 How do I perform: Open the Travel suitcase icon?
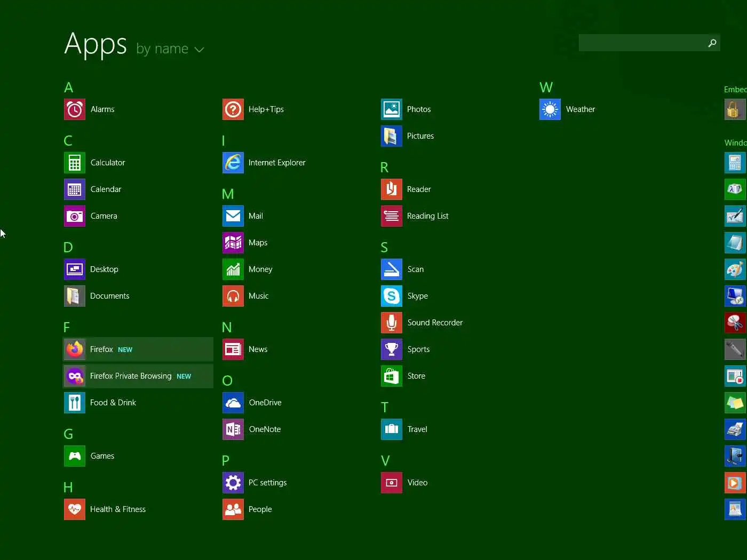coord(392,429)
